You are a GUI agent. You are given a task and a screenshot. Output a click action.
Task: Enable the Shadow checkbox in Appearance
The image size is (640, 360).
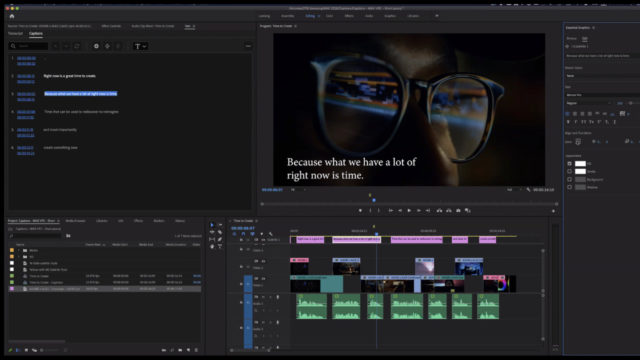point(569,187)
